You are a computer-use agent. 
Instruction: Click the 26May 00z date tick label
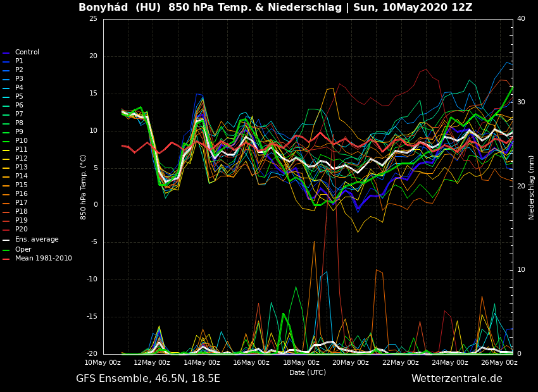pos(499,363)
